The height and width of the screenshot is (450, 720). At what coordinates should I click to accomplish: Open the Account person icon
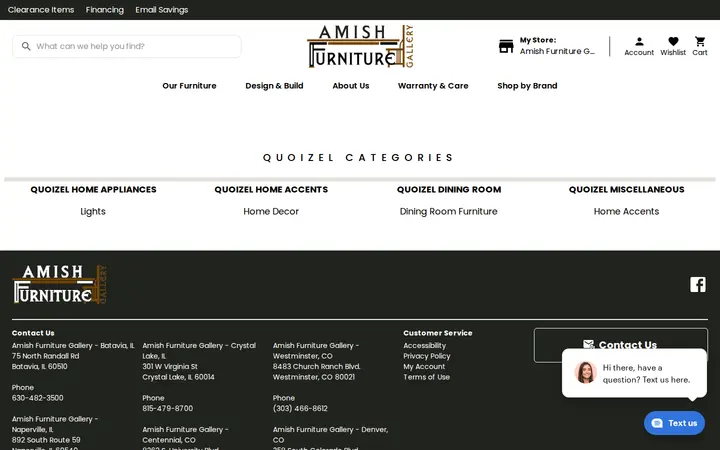point(639,41)
